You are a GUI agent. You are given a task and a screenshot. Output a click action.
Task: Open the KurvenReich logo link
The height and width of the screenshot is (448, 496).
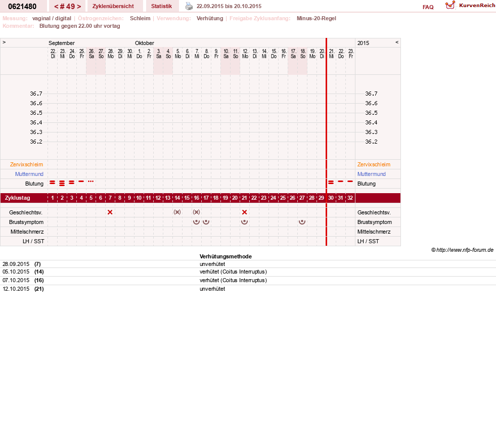click(470, 6)
